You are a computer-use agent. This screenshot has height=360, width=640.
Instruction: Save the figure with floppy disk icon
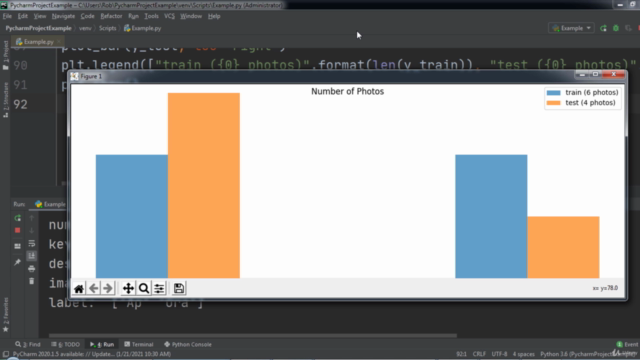179,289
